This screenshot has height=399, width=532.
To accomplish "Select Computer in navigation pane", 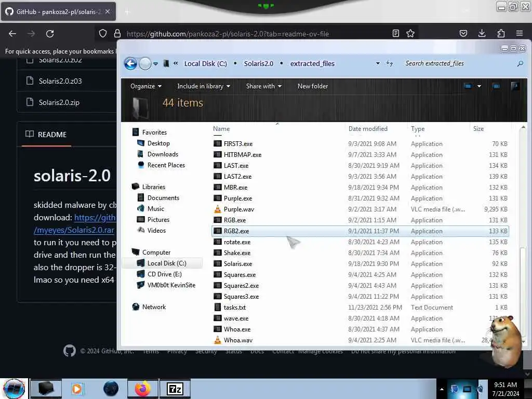I will (156, 252).
